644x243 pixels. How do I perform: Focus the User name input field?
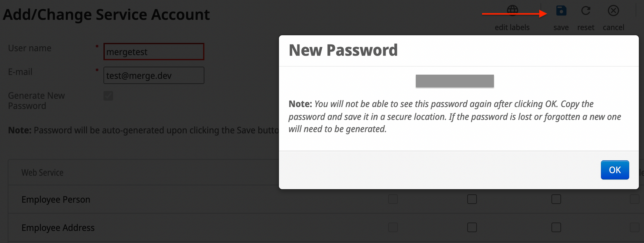pos(154,52)
